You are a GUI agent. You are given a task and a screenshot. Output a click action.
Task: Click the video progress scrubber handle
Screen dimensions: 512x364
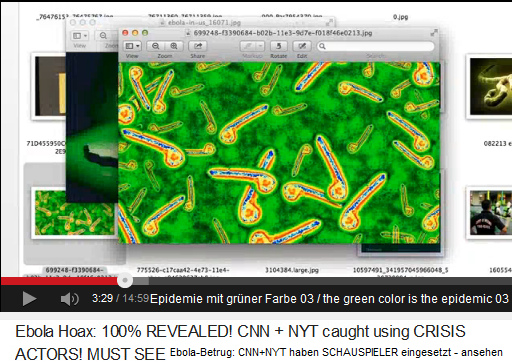point(125,280)
